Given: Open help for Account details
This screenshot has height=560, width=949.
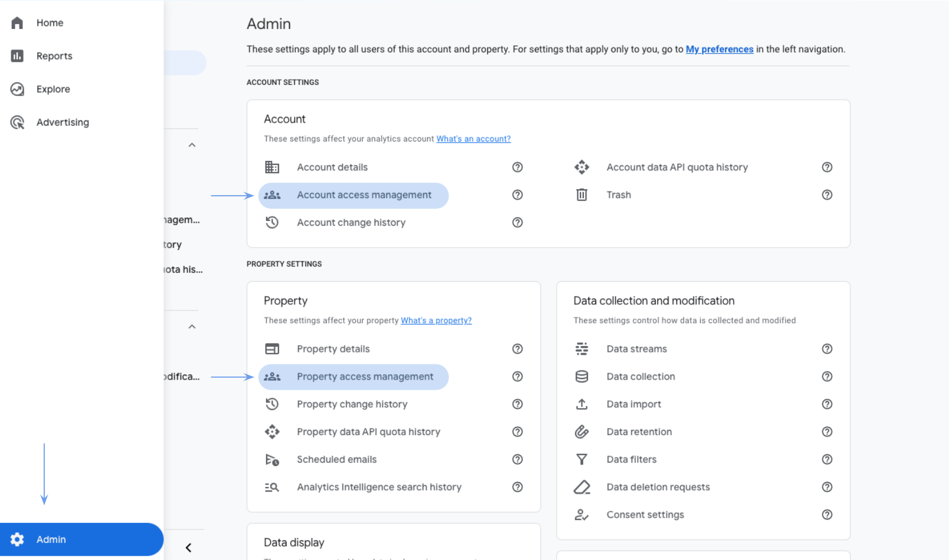Looking at the screenshot, I should coord(517,167).
